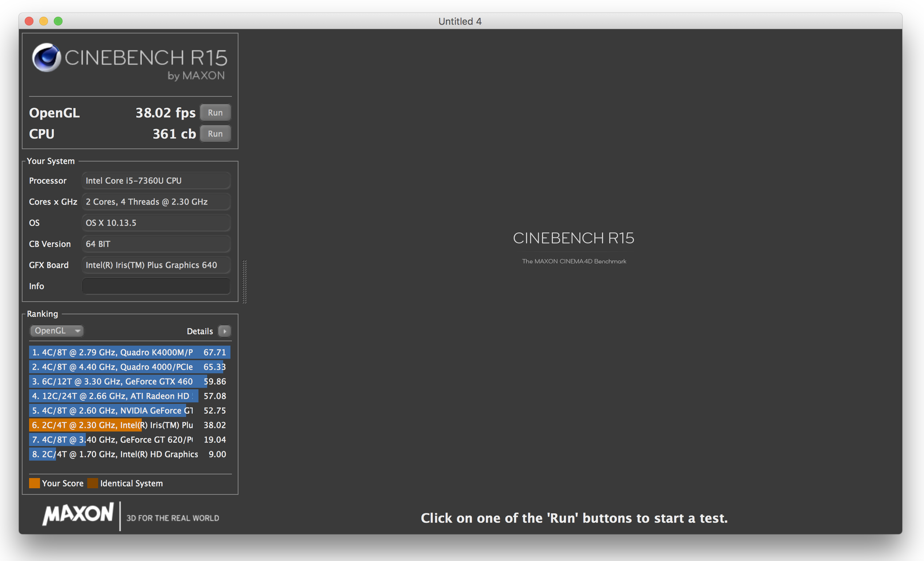Select your score entry 6 Intel Iris
Screen dimensions: 924x561
130,425
